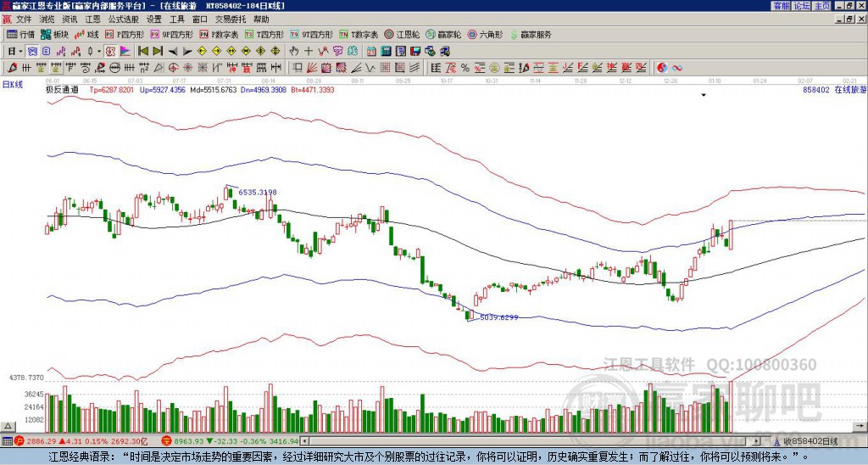
Task: Click the blue infinity symbol icon
Action: click(x=677, y=68)
